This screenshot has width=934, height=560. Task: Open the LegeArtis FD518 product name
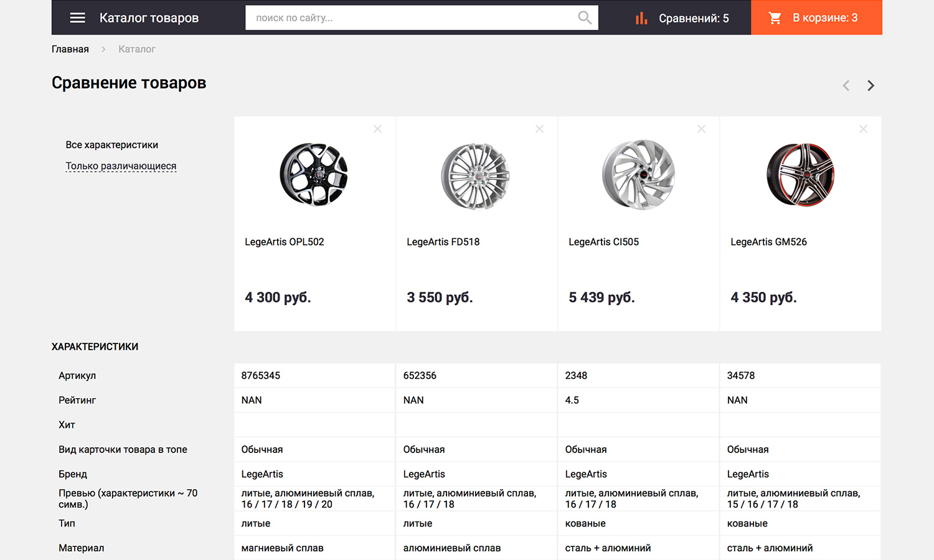coord(443,242)
